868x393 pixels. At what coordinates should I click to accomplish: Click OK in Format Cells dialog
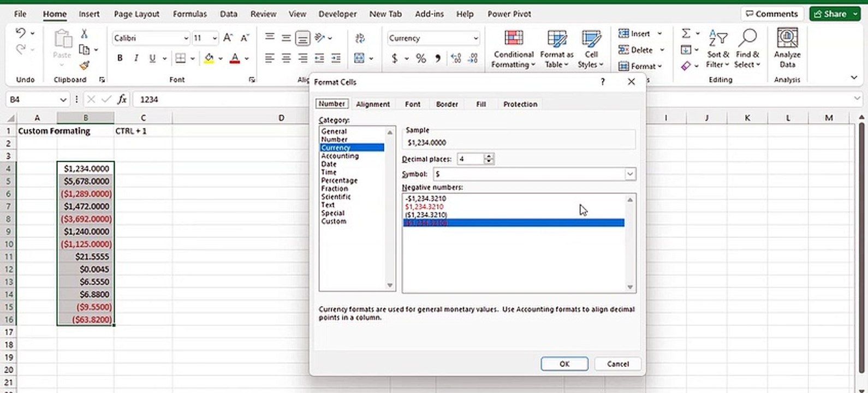click(564, 364)
